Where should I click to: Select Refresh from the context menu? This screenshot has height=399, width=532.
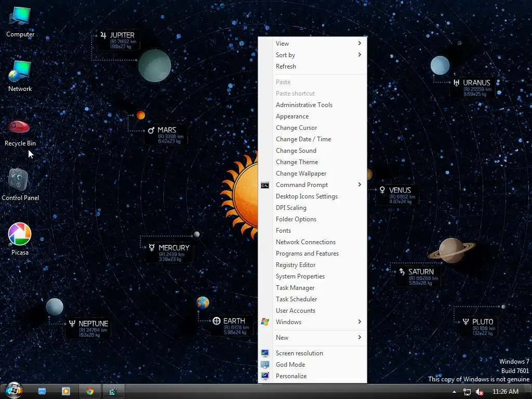pos(312,66)
